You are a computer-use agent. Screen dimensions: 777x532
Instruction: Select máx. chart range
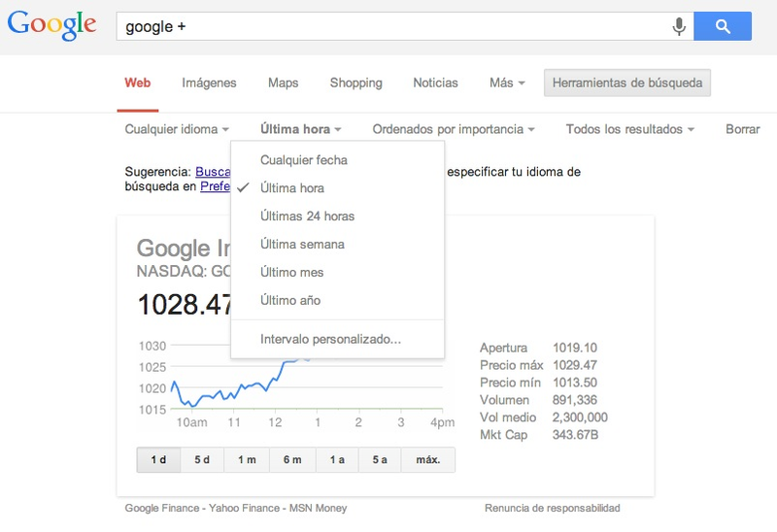[x=428, y=460]
